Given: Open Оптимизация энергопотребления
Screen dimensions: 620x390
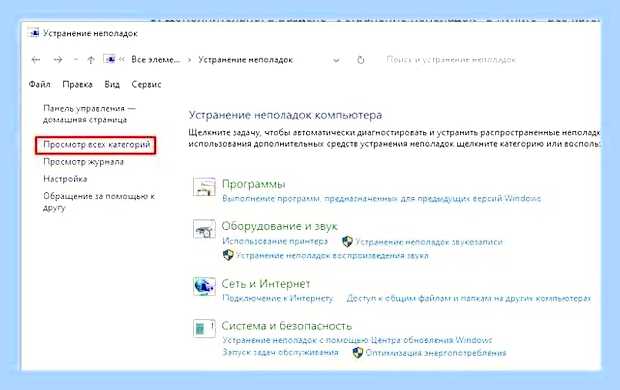Looking at the screenshot, I should 436,353.
